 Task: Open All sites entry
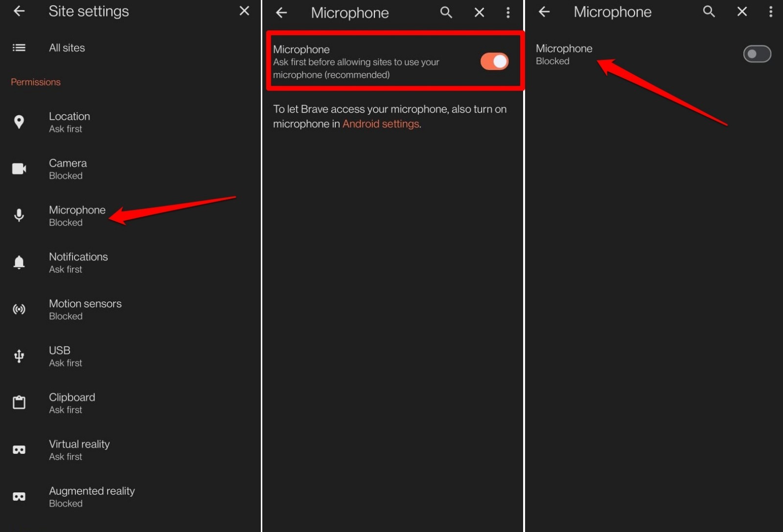[130, 47]
